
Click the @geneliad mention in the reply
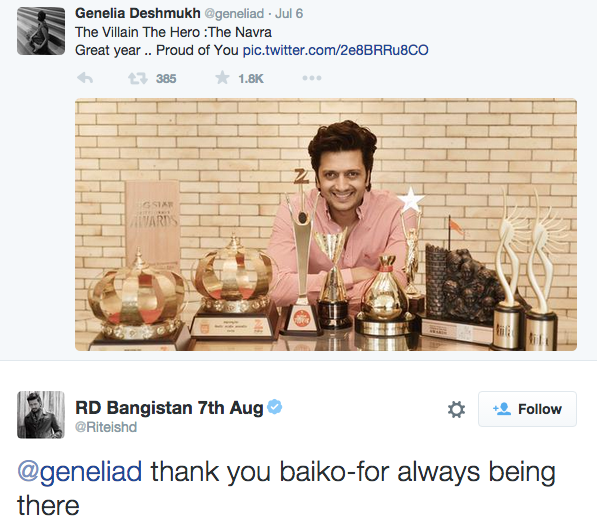(80, 471)
